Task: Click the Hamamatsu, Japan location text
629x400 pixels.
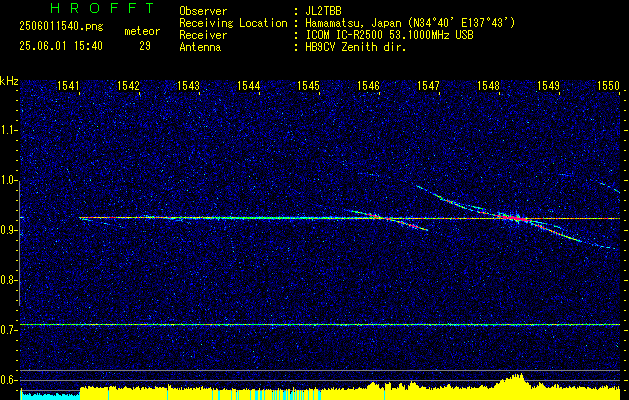Action: [410, 23]
